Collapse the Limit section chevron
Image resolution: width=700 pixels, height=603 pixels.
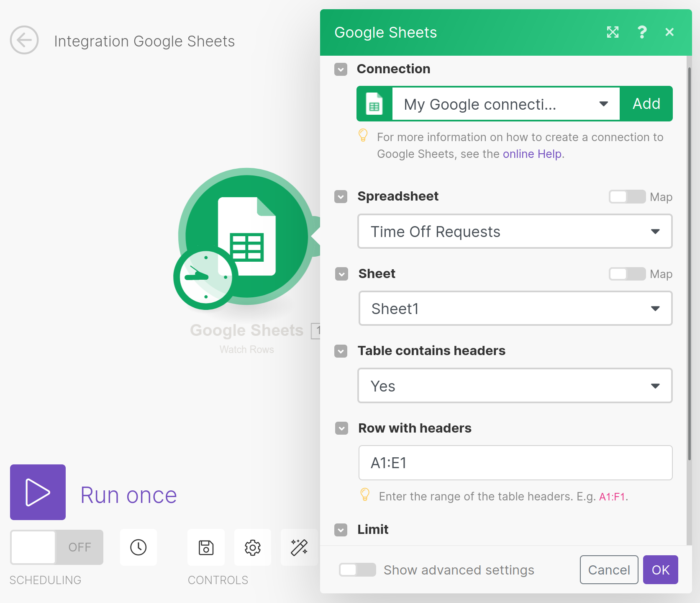pyautogui.click(x=341, y=530)
